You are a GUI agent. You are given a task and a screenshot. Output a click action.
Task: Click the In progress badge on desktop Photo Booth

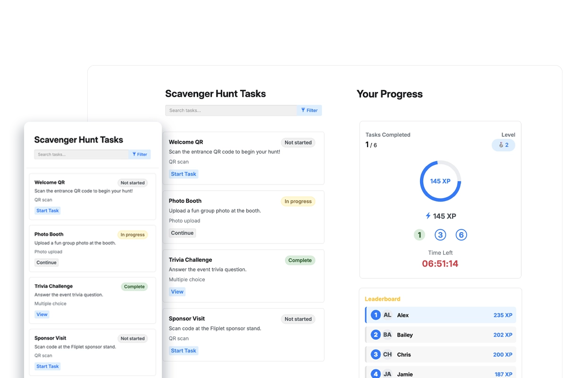click(298, 202)
